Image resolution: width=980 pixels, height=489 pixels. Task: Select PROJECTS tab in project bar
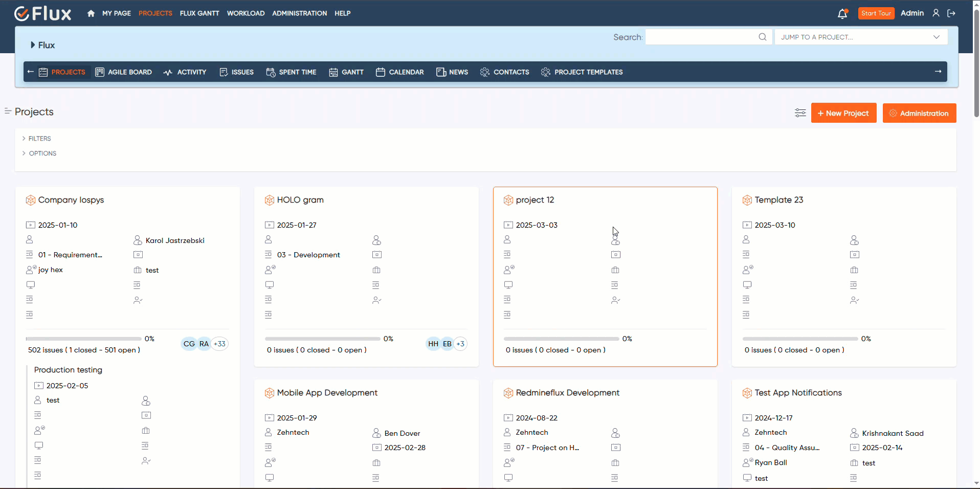click(x=62, y=72)
